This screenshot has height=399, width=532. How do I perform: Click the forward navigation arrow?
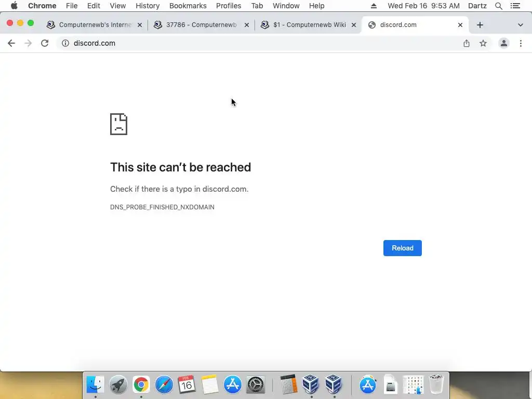(28, 43)
